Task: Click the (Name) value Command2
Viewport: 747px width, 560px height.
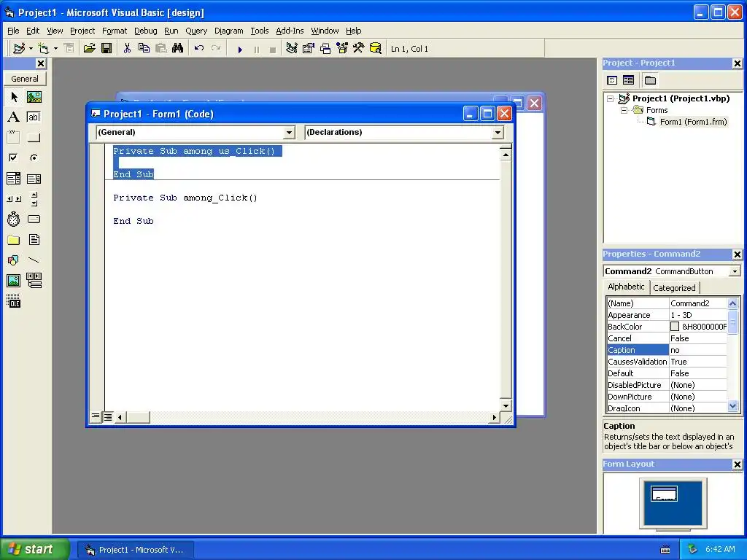Action: pyautogui.click(x=698, y=303)
